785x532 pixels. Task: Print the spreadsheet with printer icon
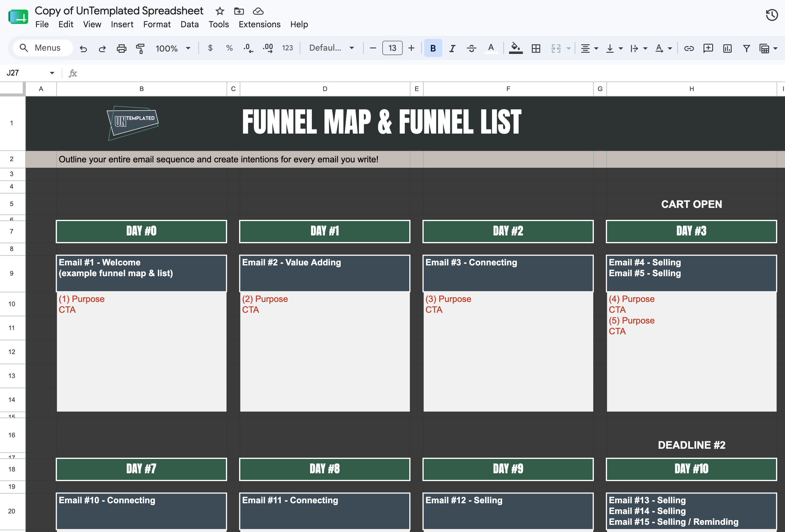tap(121, 48)
